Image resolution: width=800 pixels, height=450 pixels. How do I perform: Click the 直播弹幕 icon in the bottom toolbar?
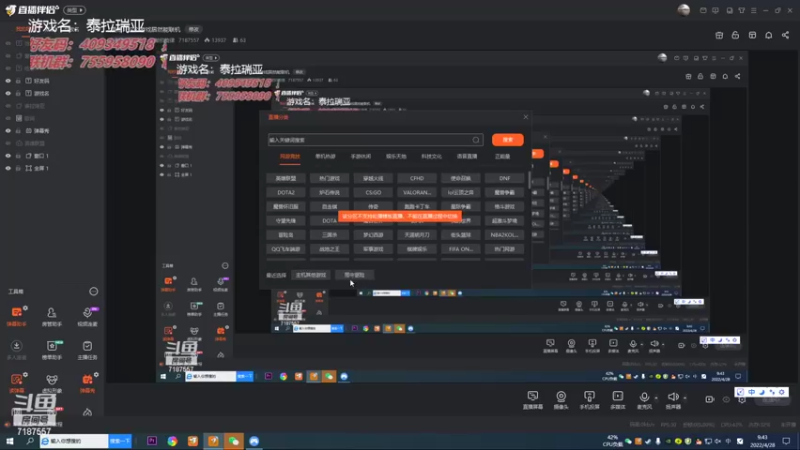tap(533, 399)
